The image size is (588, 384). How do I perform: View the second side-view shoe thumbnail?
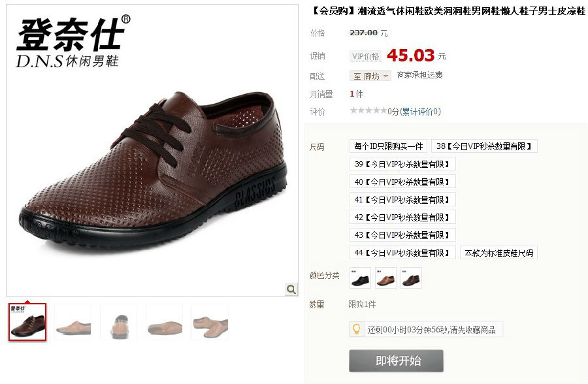(x=73, y=322)
